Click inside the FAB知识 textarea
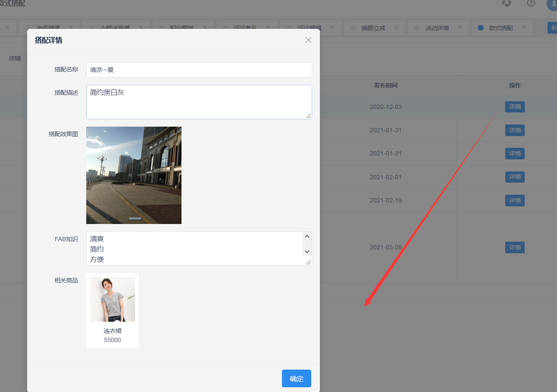 click(199, 249)
